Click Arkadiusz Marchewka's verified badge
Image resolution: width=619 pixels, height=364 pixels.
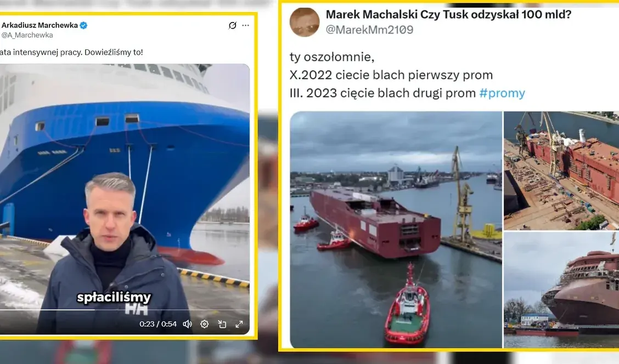(x=84, y=25)
